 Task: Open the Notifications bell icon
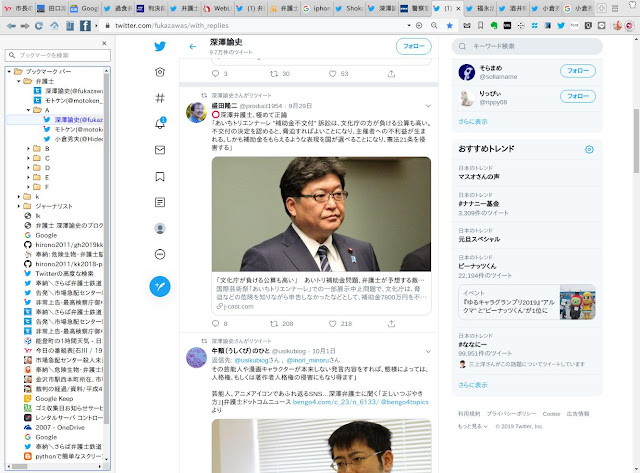pos(160,123)
